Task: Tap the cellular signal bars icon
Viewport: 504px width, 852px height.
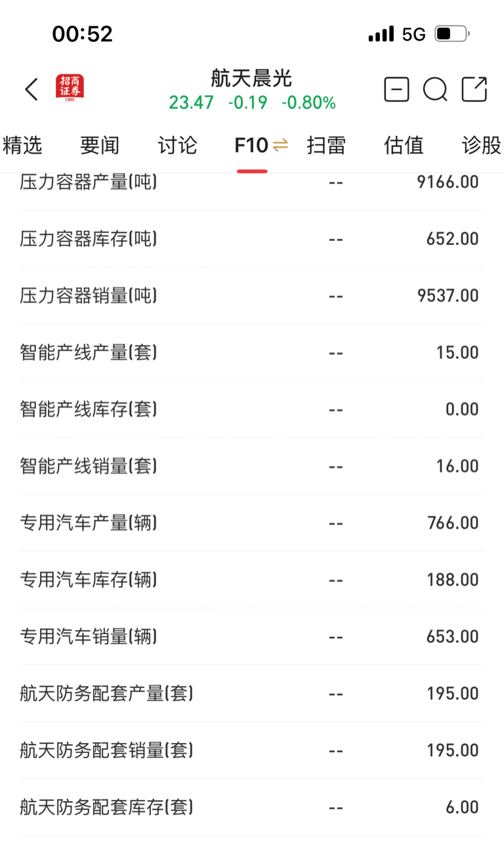Action: (x=381, y=33)
